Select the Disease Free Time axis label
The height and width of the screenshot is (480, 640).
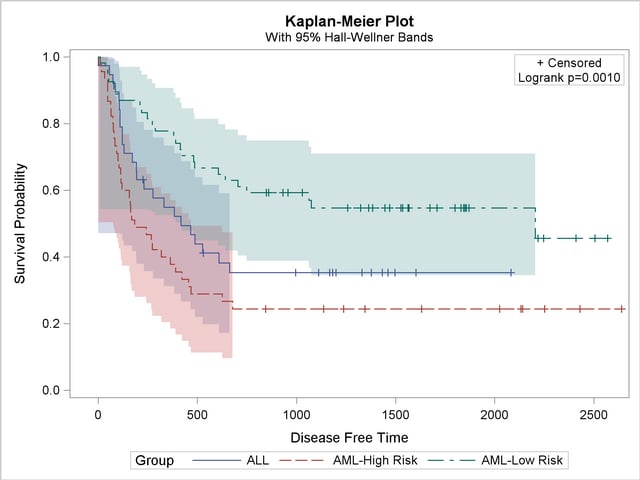[x=348, y=437]
